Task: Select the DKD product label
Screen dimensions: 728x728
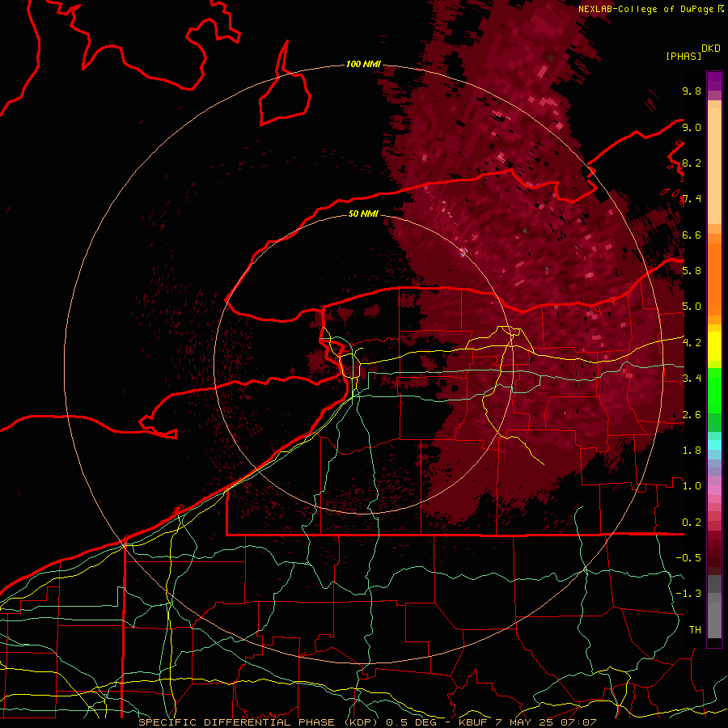Action: click(711, 49)
